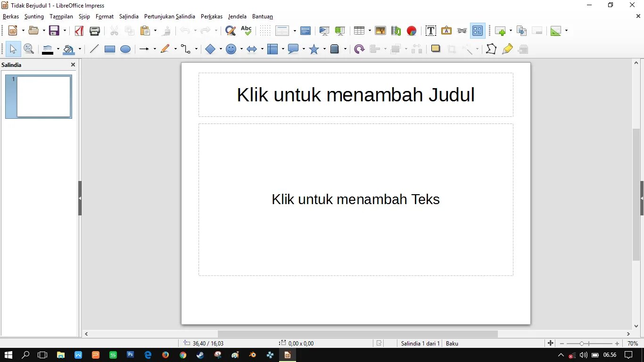Start slideshow from current slide icon

point(340,31)
